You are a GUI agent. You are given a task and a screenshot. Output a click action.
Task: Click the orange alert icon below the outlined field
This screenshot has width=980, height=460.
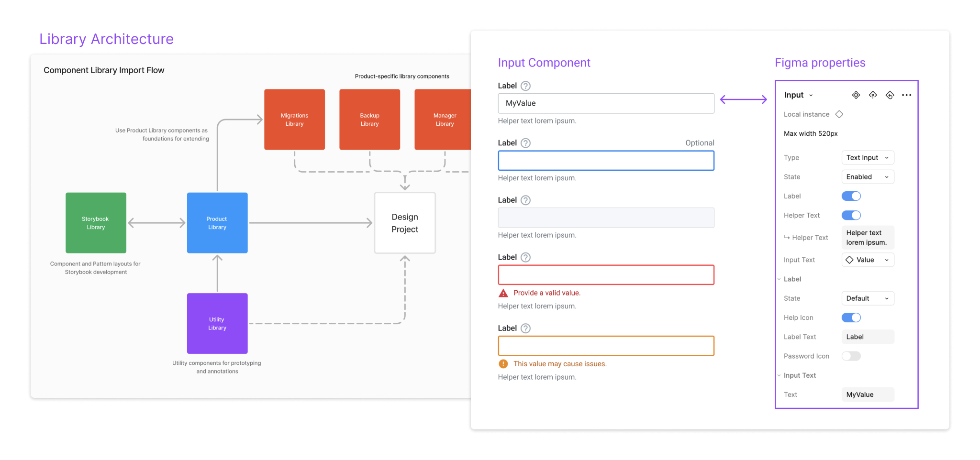(503, 363)
